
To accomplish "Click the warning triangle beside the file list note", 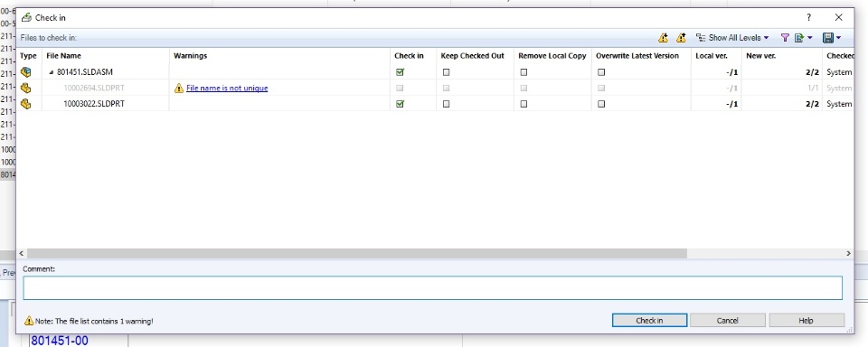I will [29, 321].
